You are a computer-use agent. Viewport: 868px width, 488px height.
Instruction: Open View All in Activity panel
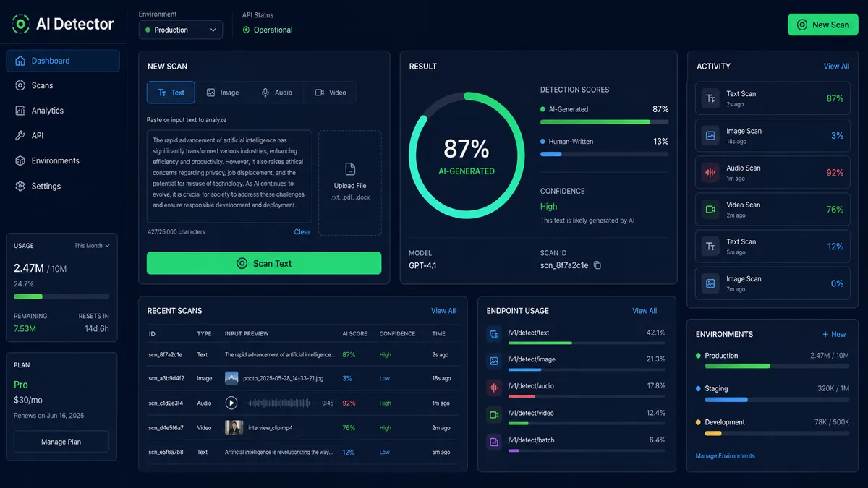coord(836,67)
